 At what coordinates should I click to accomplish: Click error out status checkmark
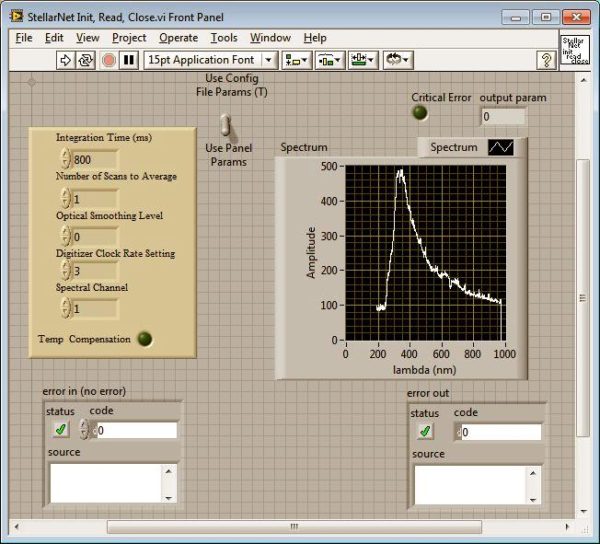(x=425, y=432)
